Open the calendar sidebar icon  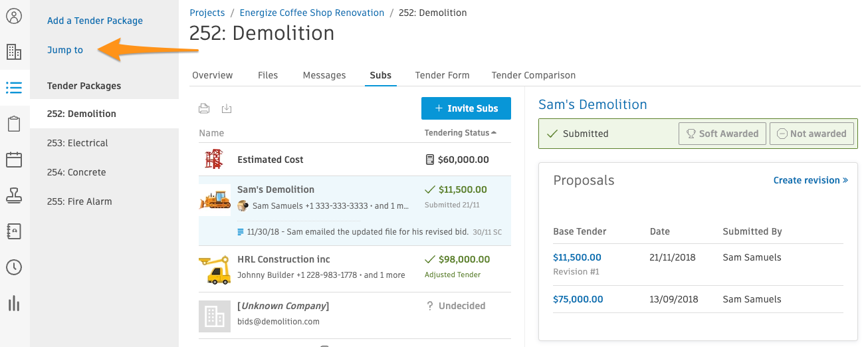(x=14, y=160)
